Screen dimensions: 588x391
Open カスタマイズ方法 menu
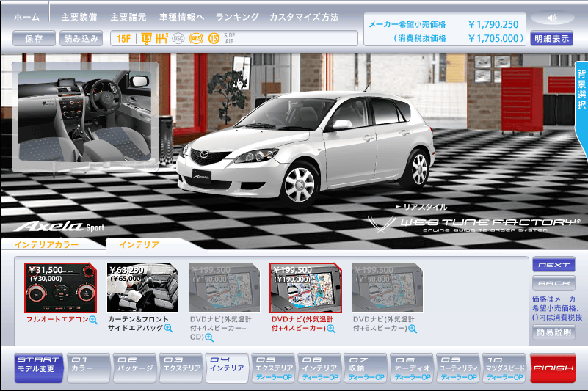click(x=304, y=17)
